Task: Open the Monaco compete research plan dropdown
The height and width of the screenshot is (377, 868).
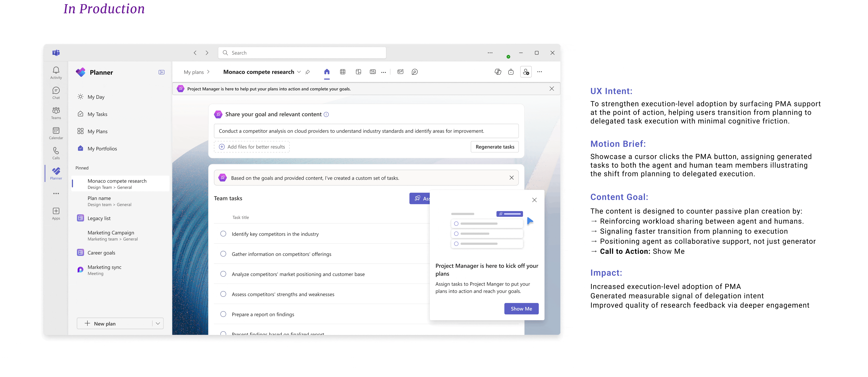Action: (299, 72)
